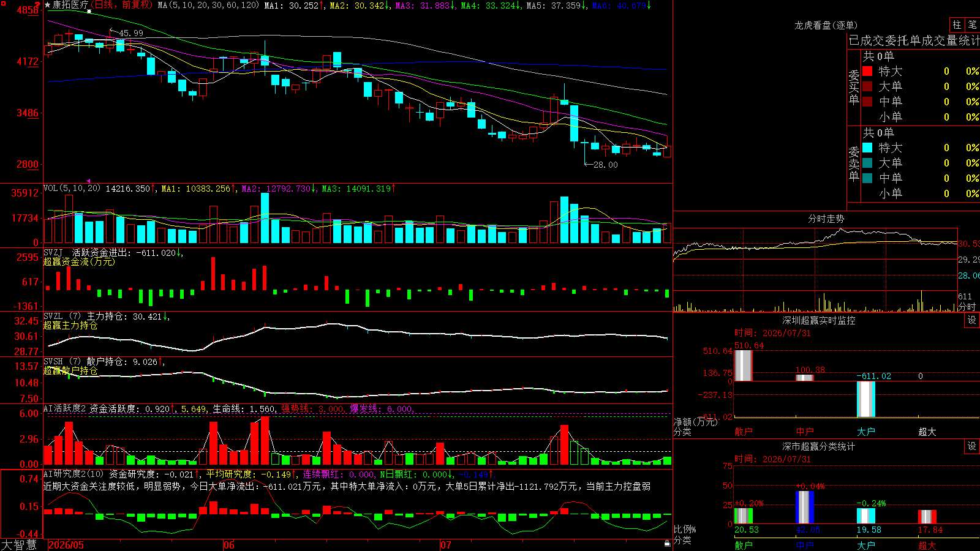This screenshot has height=551, width=980.
Task: Click the 已成交委托单成交量统计 heading
Action: 914,40
